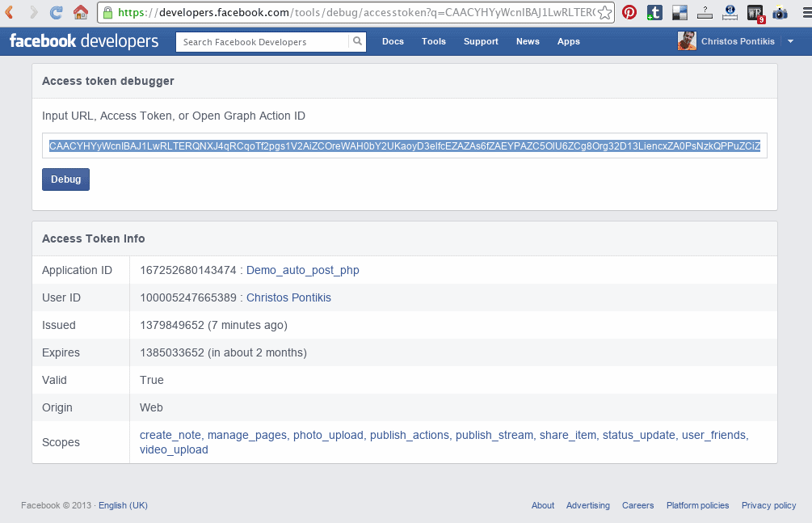The width and height of the screenshot is (812, 523).
Task: Open the Tools menu
Action: 433,41
